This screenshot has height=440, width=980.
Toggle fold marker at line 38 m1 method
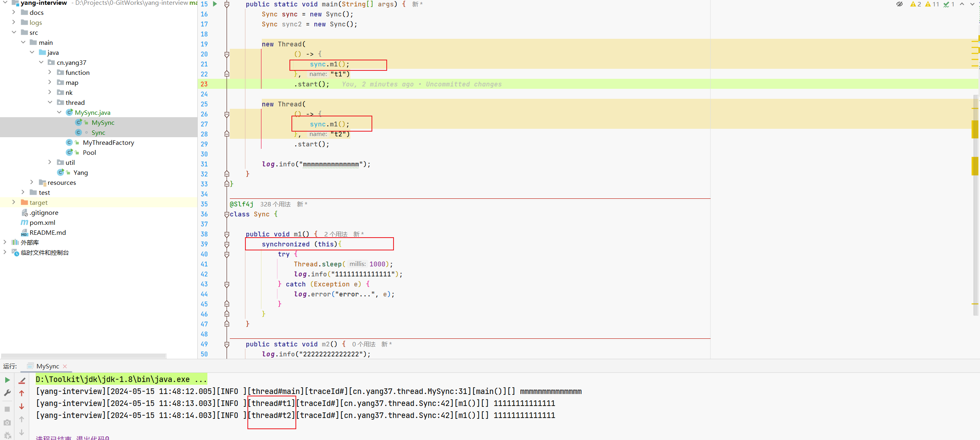click(227, 234)
